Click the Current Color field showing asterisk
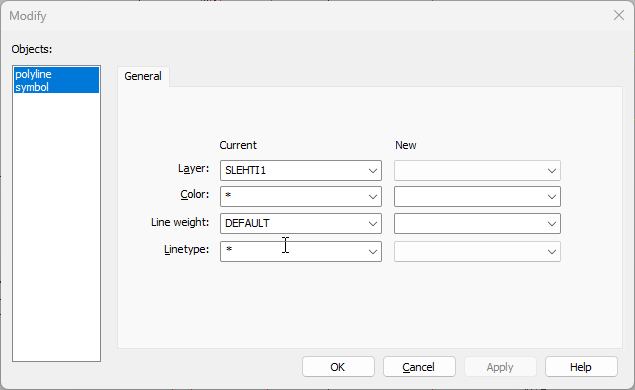The height and width of the screenshot is (390, 635). pyautogui.click(x=293, y=197)
